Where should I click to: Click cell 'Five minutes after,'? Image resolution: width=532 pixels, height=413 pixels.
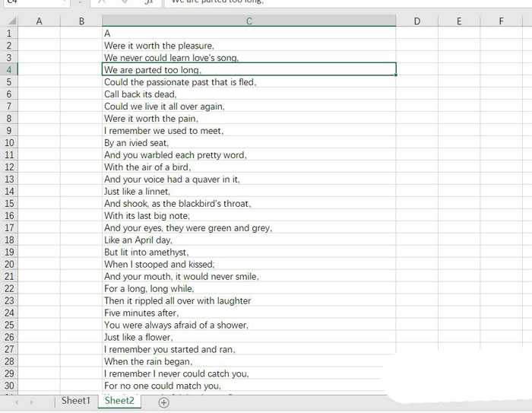tap(249, 313)
